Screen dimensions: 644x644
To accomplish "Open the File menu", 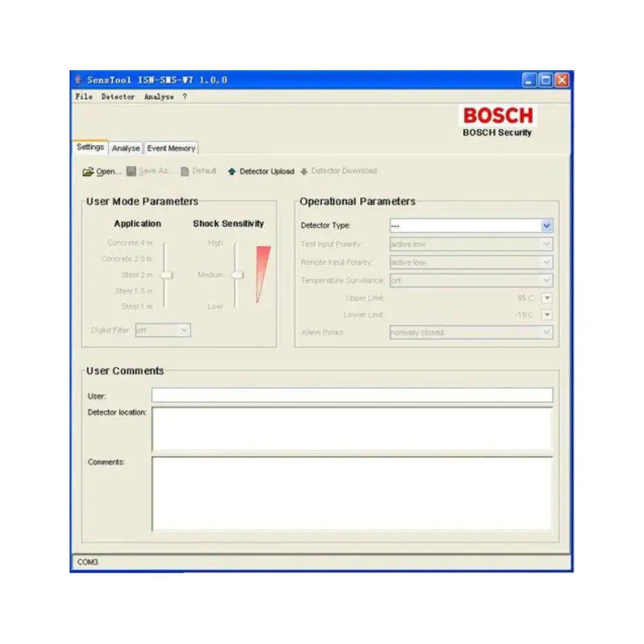I will [84, 97].
